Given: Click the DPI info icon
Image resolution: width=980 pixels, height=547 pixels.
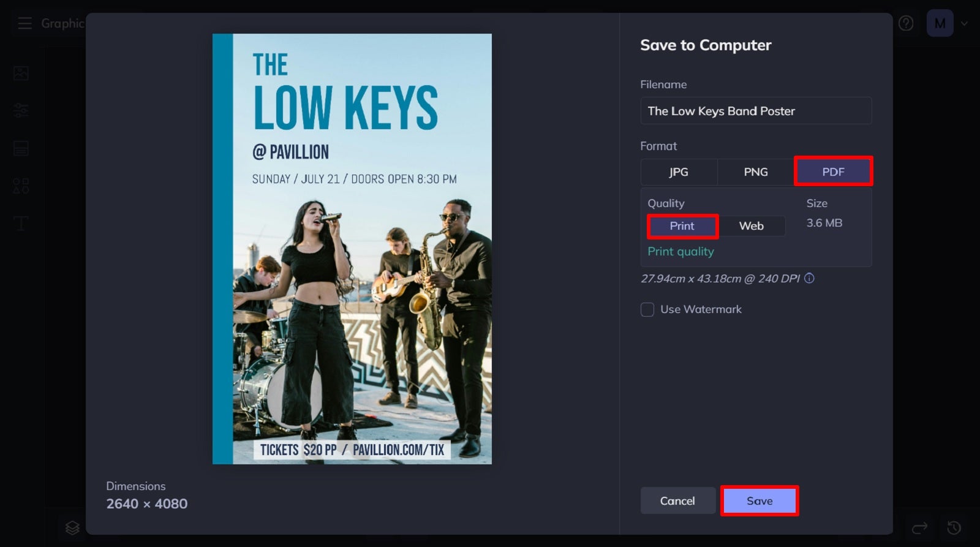Looking at the screenshot, I should point(809,278).
